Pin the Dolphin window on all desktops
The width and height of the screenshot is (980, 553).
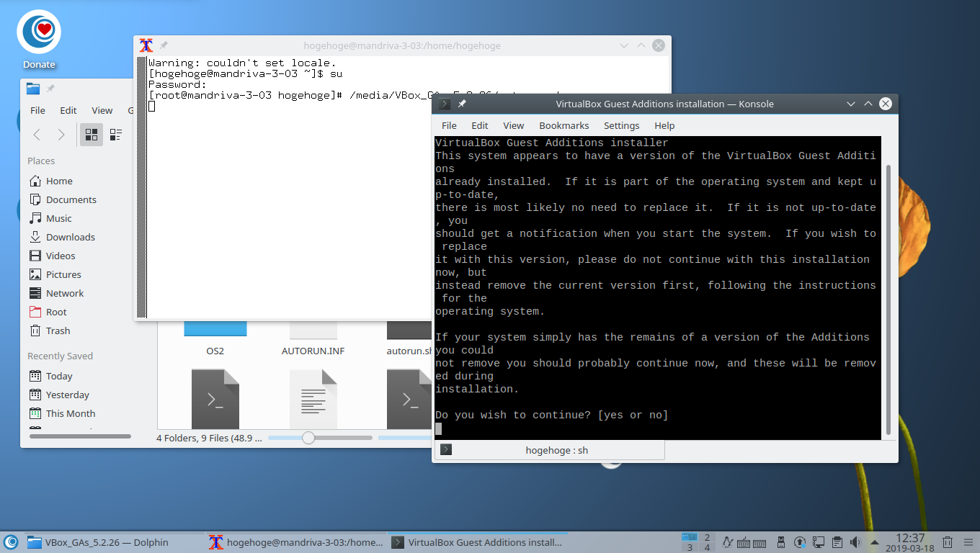coord(50,89)
